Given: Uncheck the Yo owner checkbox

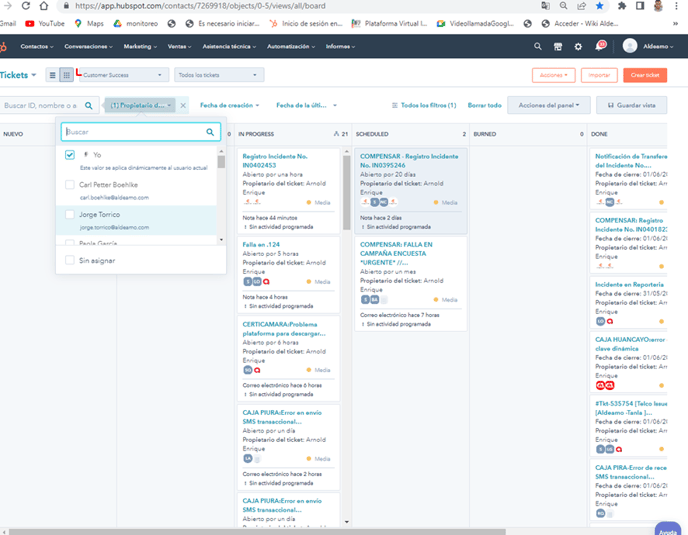Looking at the screenshot, I should 70,154.
